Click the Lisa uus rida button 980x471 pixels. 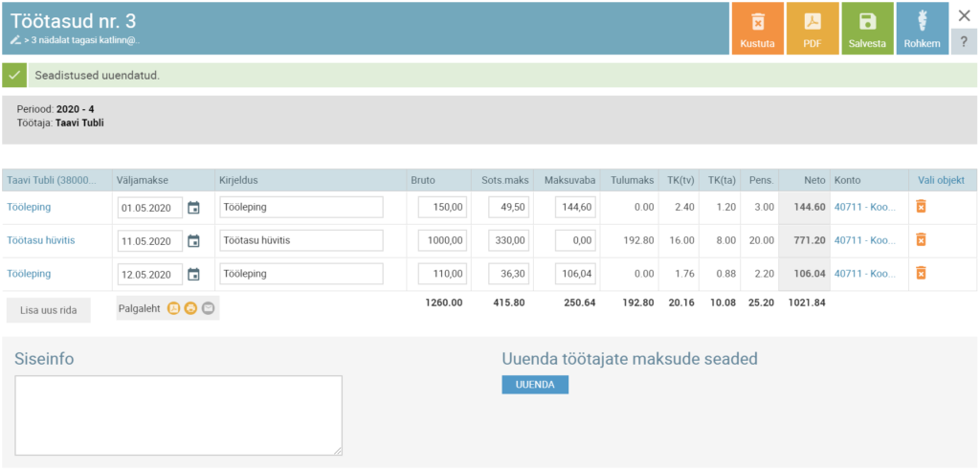pyautogui.click(x=49, y=310)
